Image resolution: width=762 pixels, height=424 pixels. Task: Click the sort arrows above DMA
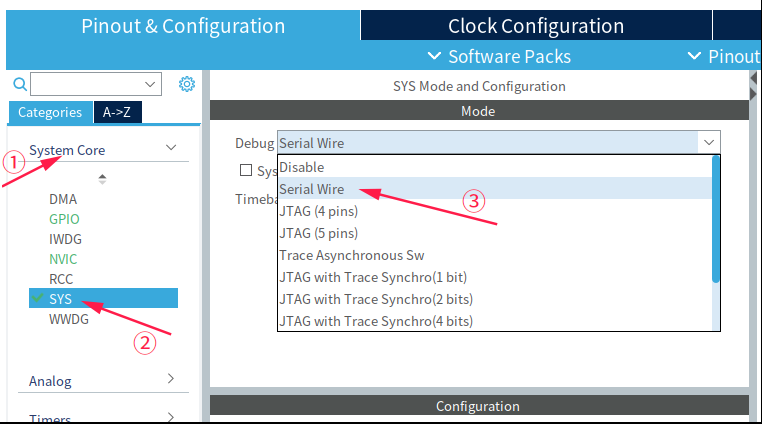point(102,178)
